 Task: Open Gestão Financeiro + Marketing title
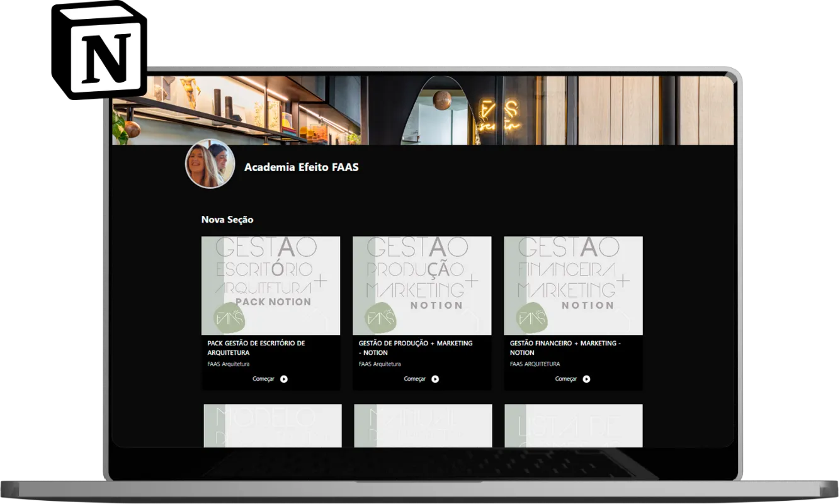[x=565, y=348]
